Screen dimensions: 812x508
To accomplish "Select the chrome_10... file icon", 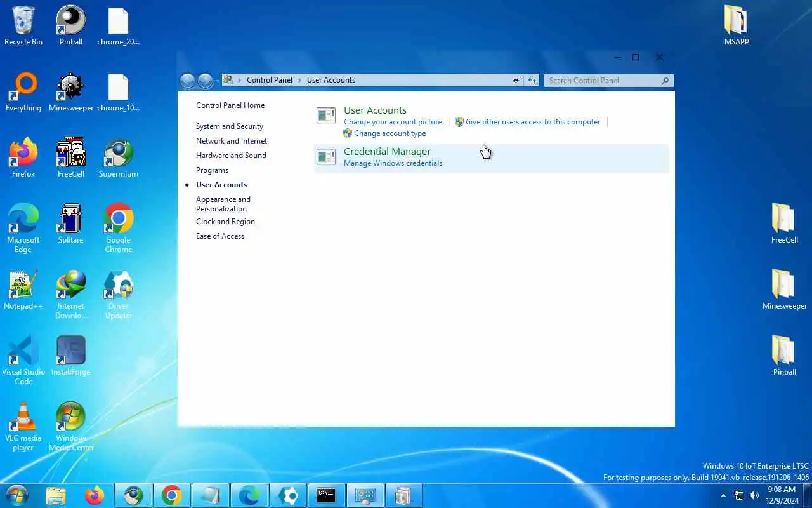I will [x=119, y=92].
